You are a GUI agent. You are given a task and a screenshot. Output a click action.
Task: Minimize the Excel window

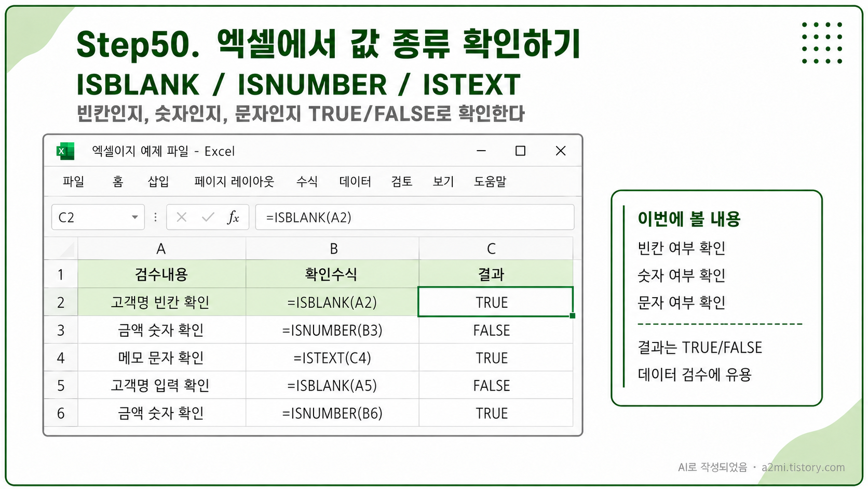[x=481, y=151]
